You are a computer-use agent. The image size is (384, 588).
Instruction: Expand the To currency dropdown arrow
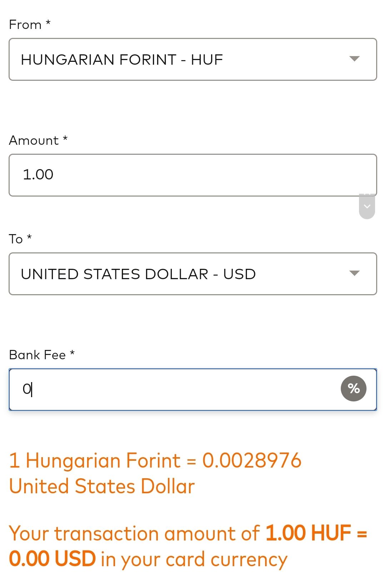pos(354,273)
